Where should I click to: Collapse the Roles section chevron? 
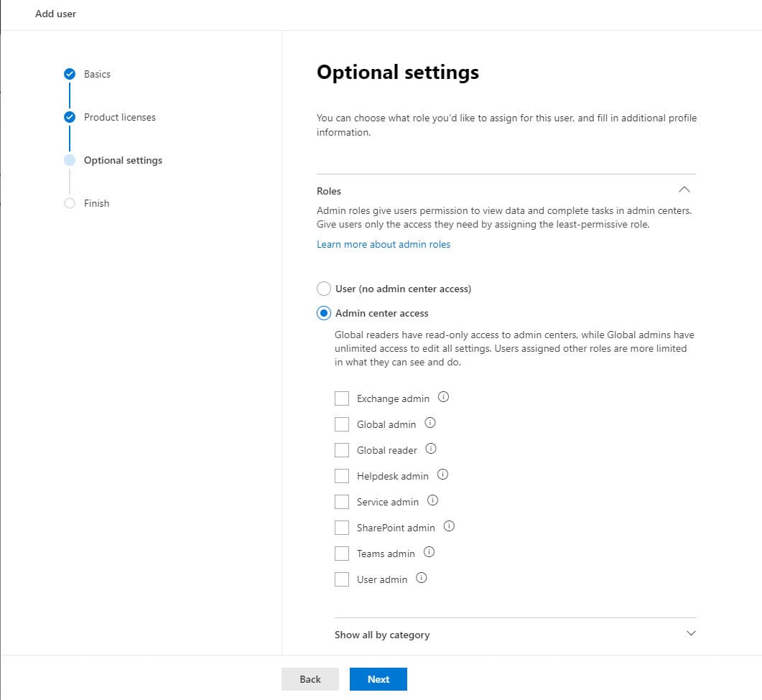[x=684, y=190]
